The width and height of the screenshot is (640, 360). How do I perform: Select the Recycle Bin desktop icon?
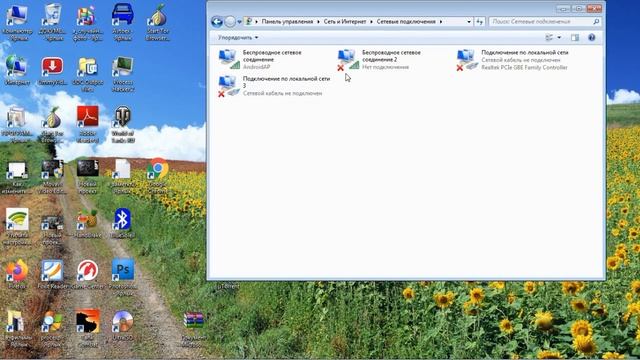point(52,22)
